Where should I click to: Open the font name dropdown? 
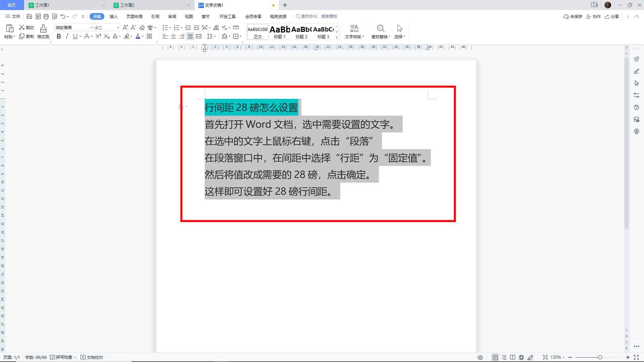pos(91,27)
